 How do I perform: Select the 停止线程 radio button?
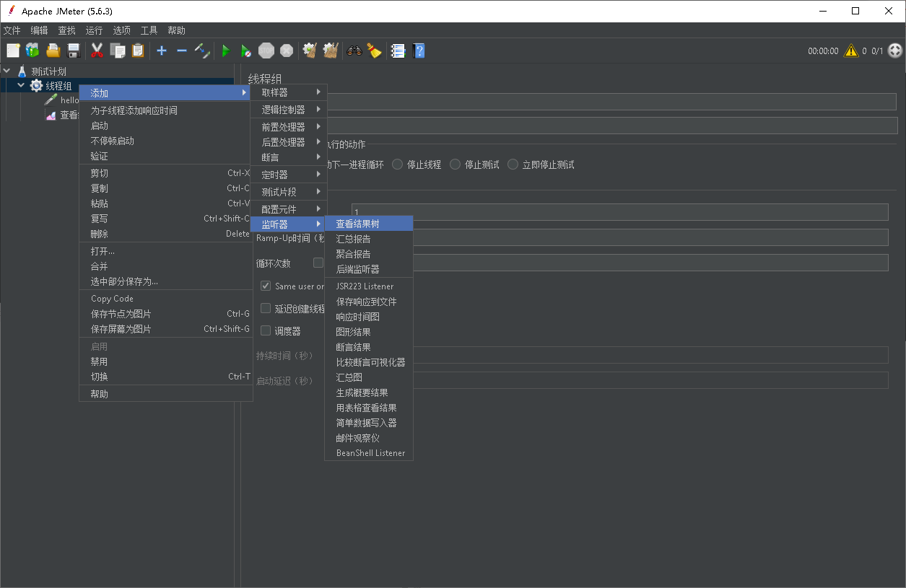[397, 164]
